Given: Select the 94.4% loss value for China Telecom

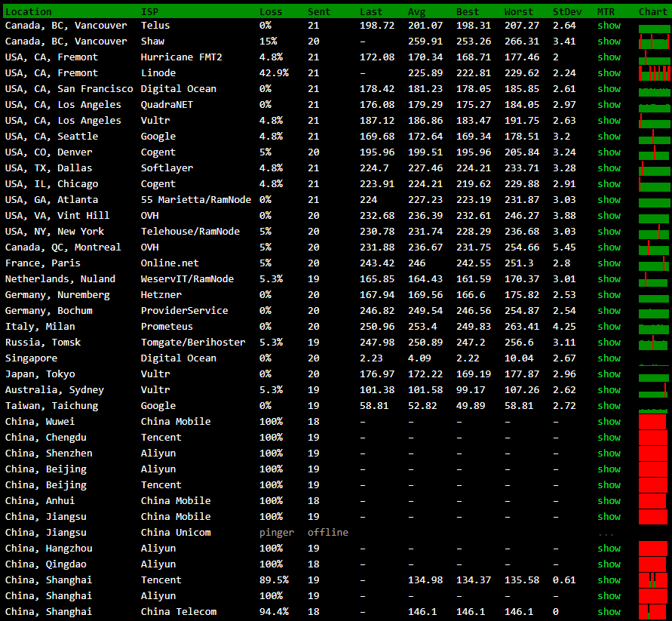Looking at the screenshot, I should pyautogui.click(x=274, y=611).
